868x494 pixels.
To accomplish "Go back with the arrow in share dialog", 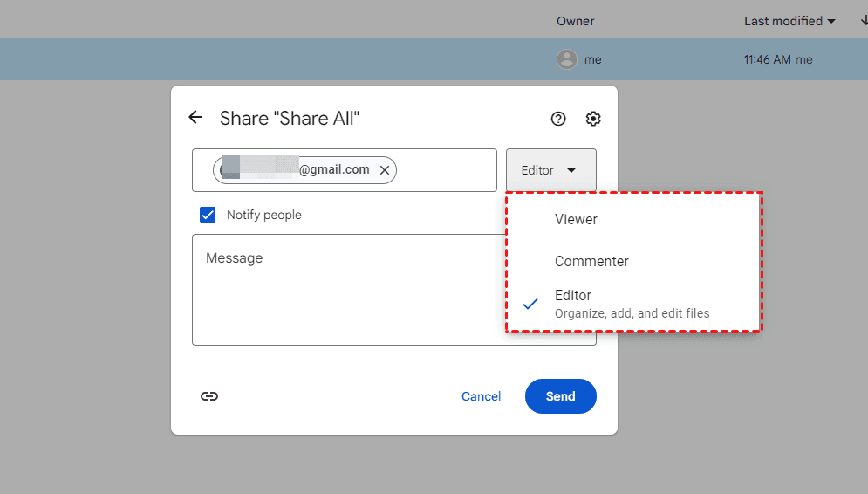I will [x=195, y=118].
